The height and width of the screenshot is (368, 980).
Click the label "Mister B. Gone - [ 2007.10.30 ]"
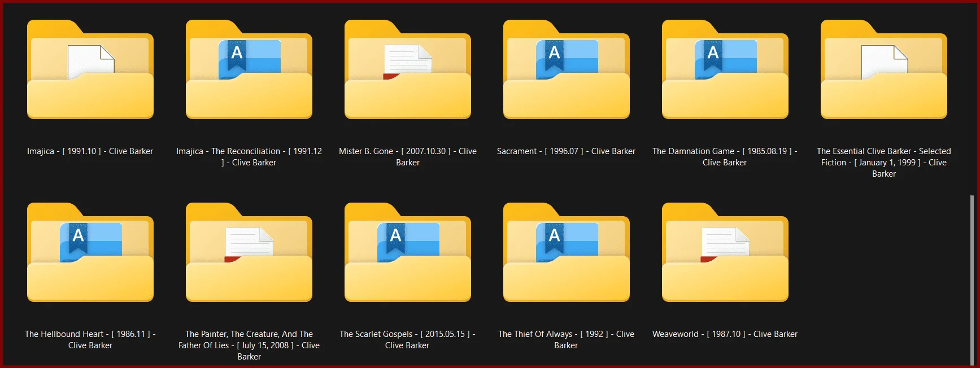click(x=395, y=151)
